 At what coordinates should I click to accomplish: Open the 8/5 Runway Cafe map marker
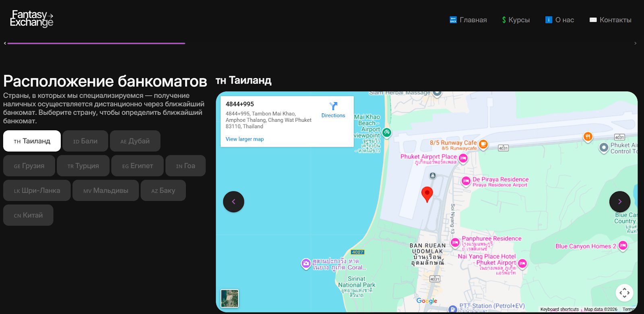(x=483, y=144)
